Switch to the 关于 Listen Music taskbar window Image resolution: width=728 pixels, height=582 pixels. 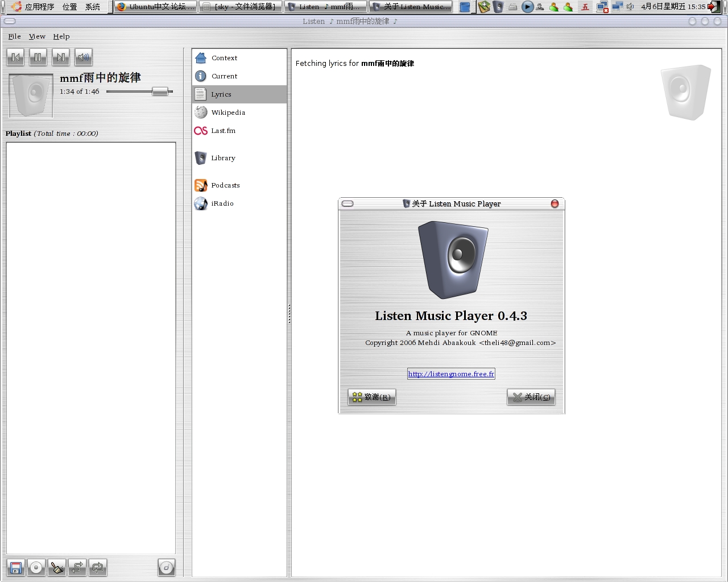click(x=411, y=7)
